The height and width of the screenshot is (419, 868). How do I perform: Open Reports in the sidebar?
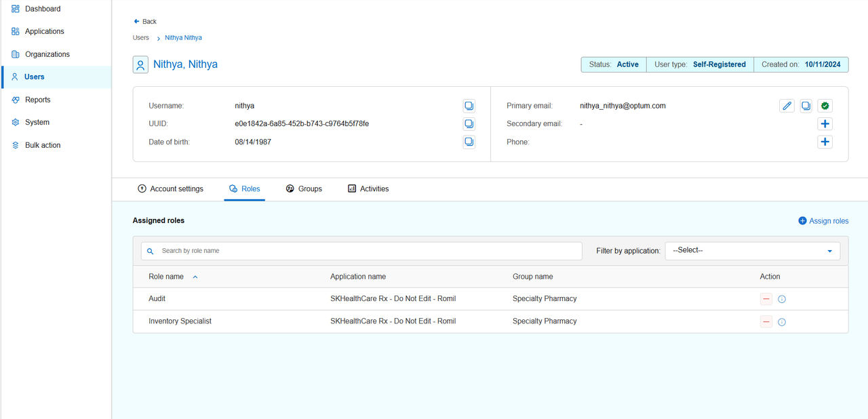click(38, 100)
